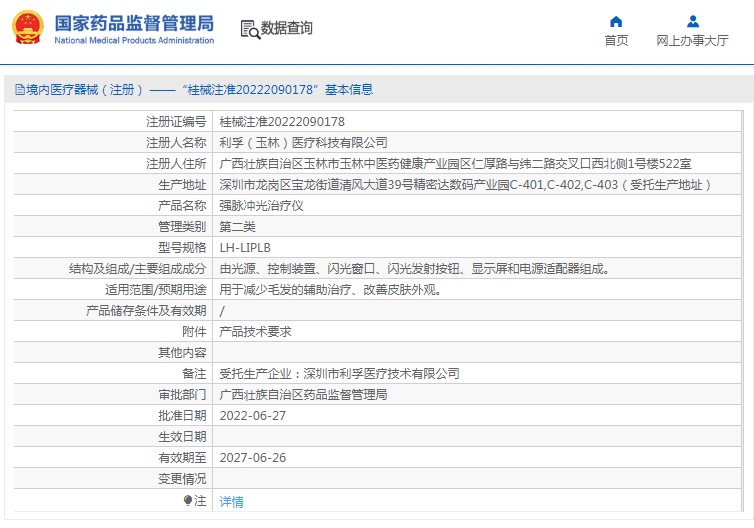754x528 pixels.
Task: Go to 首页 home icon
Action: point(616,22)
